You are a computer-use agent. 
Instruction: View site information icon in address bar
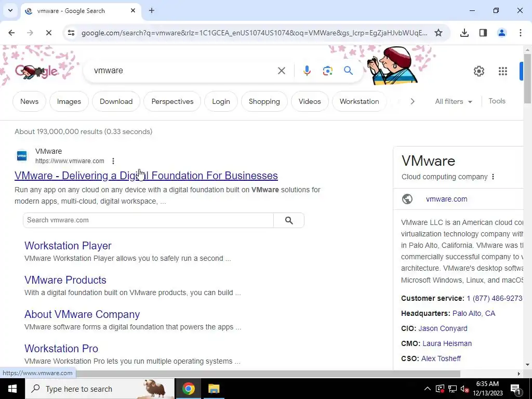pyautogui.click(x=71, y=33)
